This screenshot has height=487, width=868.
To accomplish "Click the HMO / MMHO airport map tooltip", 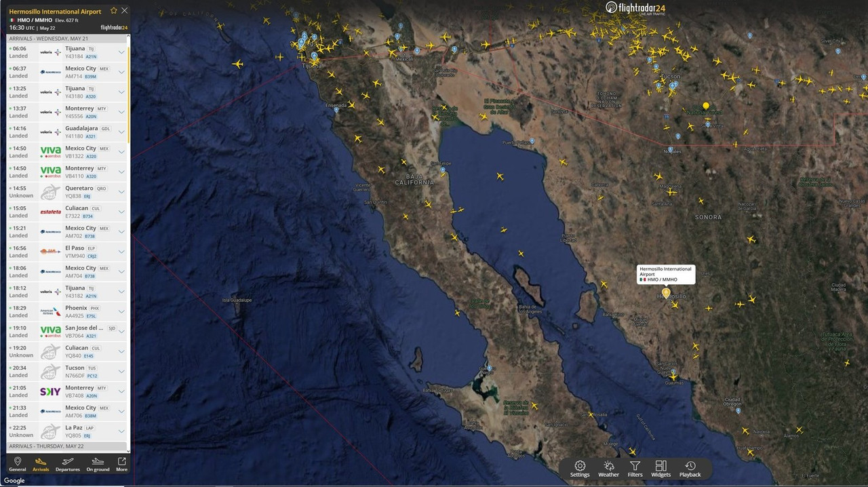I will click(x=666, y=274).
